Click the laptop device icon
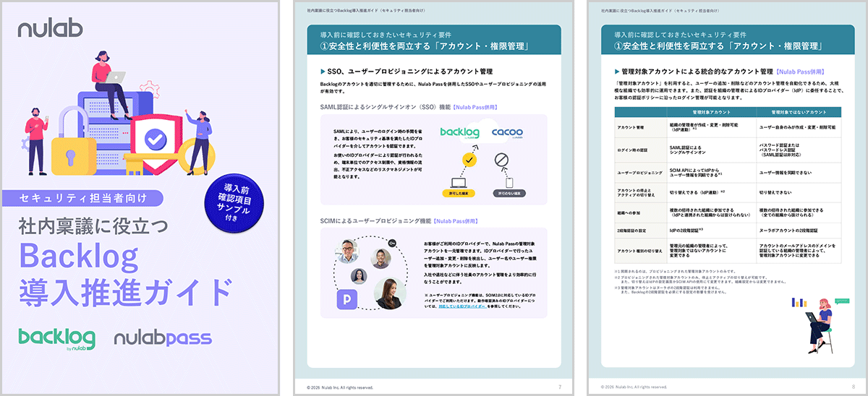Screen dimensions: 868x396 [460, 181]
